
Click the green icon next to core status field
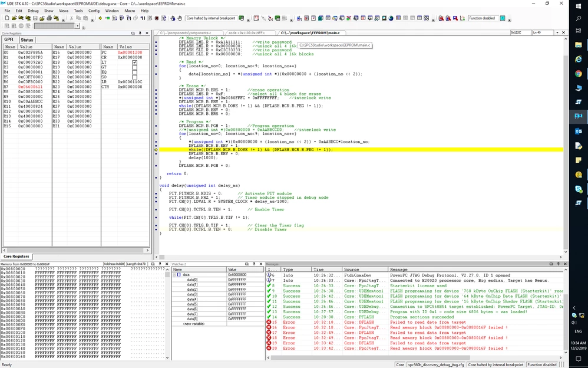[x=242, y=18]
